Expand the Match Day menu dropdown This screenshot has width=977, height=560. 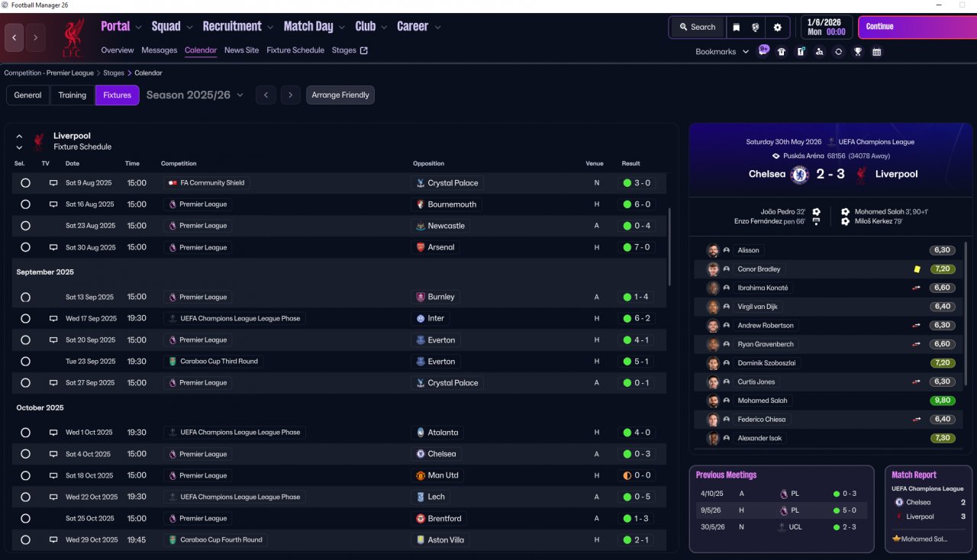coord(341,27)
